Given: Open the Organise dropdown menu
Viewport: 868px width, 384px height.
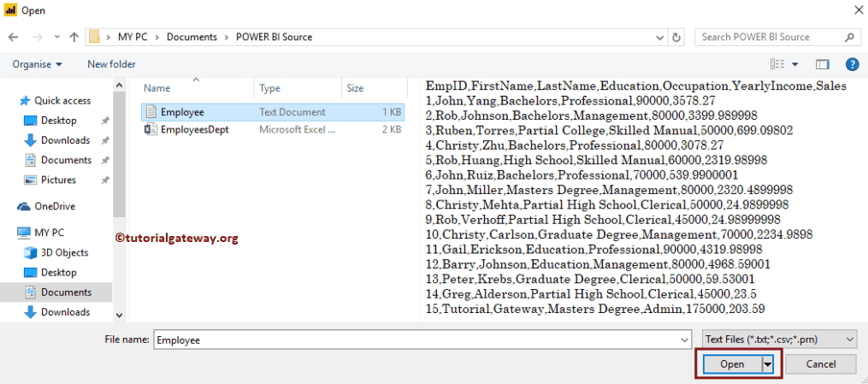Looking at the screenshot, I should (x=37, y=64).
